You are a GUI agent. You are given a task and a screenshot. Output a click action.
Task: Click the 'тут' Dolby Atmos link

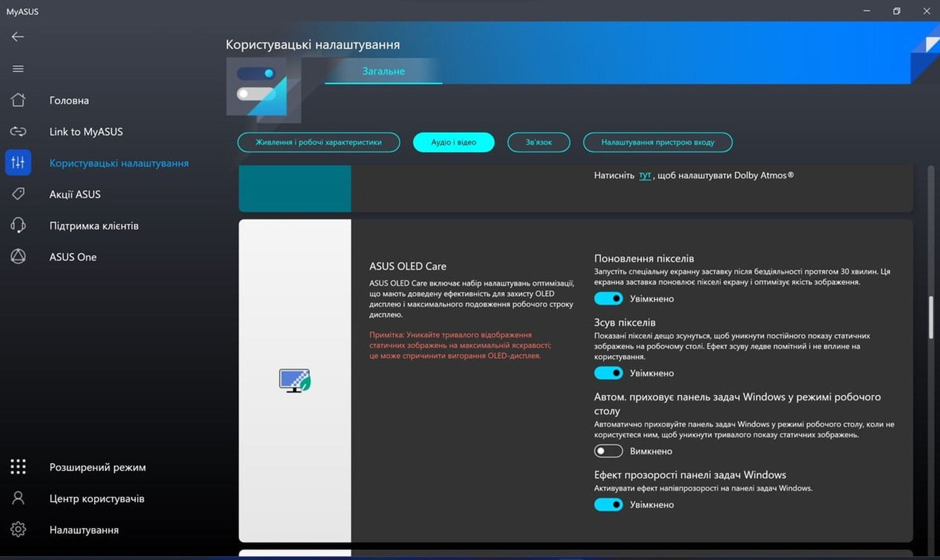645,175
